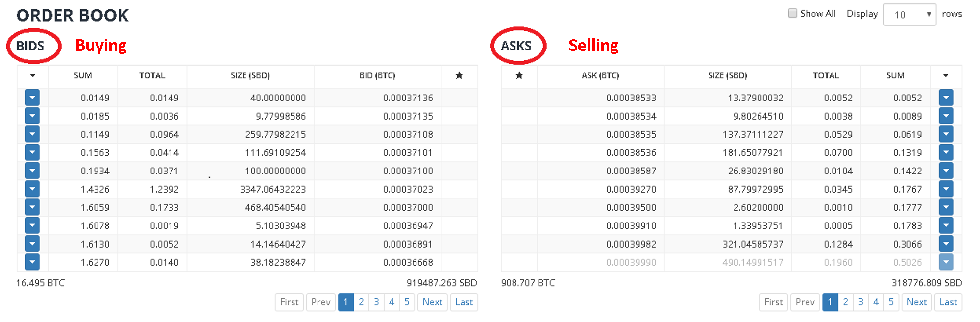Go to page 2 of bids
This screenshot has width=980, height=322.
pos(361,302)
